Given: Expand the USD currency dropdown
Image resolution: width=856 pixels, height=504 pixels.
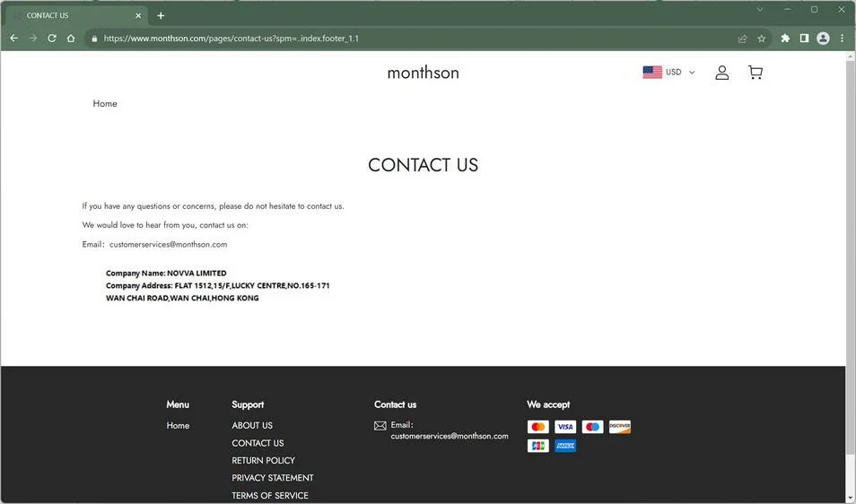Looking at the screenshot, I should click(680, 72).
